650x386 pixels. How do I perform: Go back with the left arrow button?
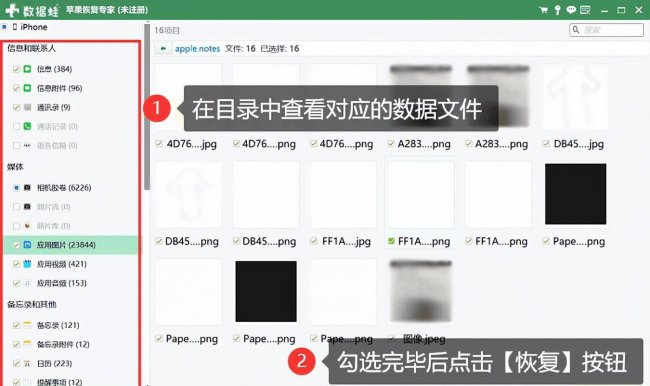point(163,49)
